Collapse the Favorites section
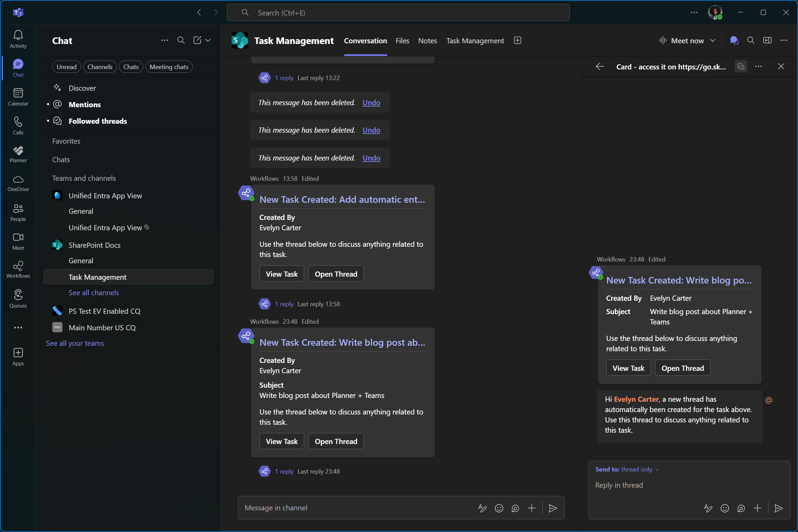This screenshot has height=532, width=798. tap(66, 141)
